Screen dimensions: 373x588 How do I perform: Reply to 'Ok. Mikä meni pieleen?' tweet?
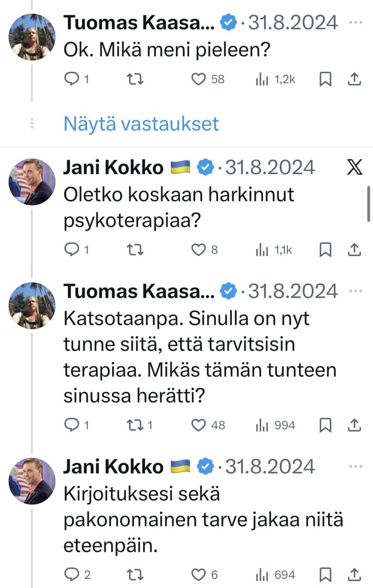(71, 79)
